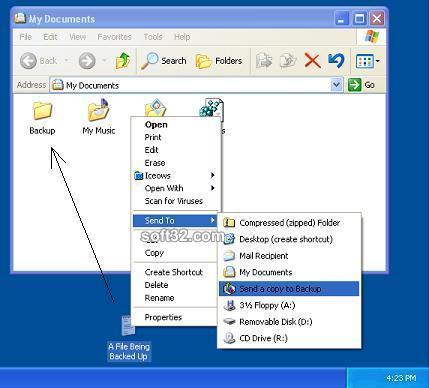This screenshot has width=429, height=388.
Task: Send to Desktop (create shortcut)
Action: coord(289,239)
